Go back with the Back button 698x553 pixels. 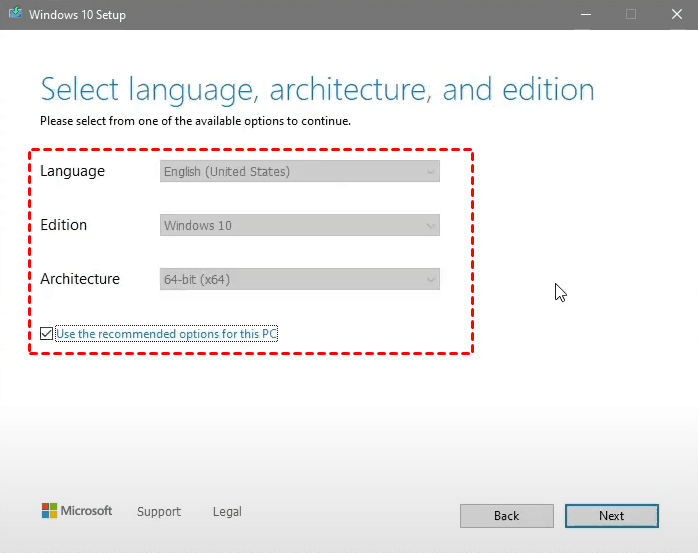pos(506,516)
